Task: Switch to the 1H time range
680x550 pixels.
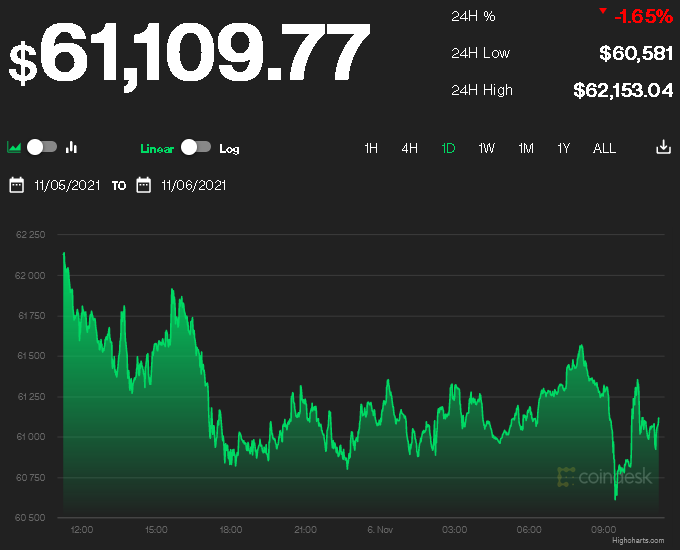Action: tap(371, 148)
